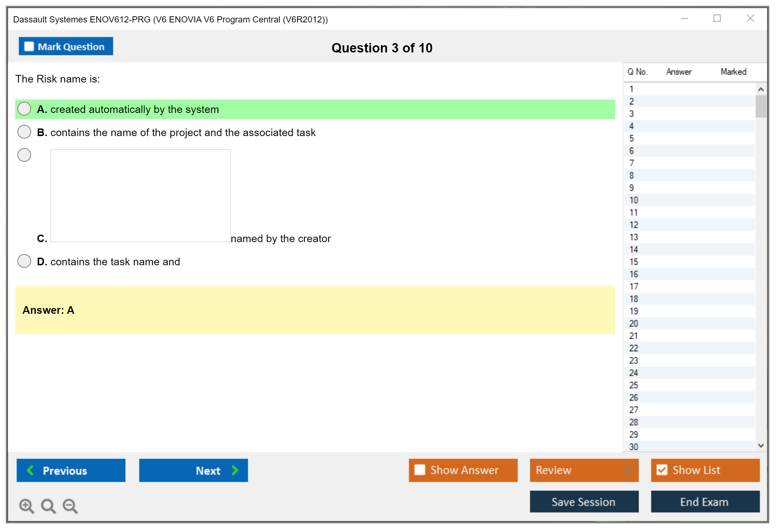Check the Mark Question checkbox

(x=29, y=47)
